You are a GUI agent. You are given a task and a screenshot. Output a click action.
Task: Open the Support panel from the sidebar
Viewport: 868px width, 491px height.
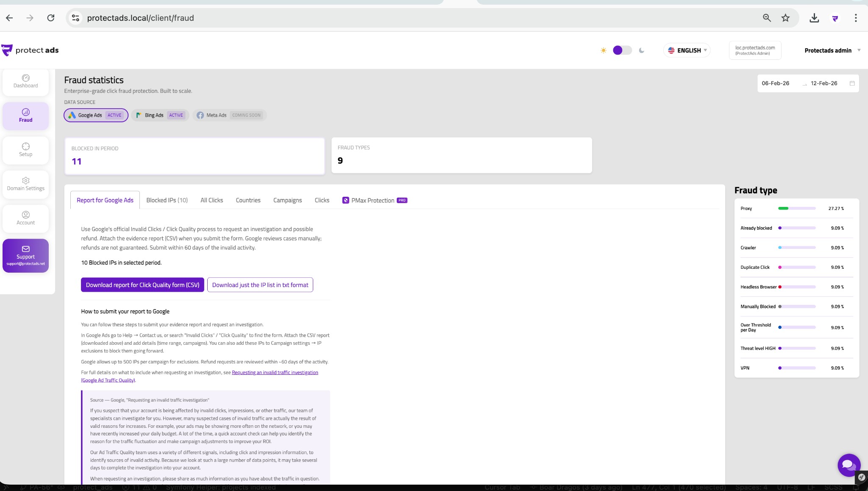click(25, 255)
